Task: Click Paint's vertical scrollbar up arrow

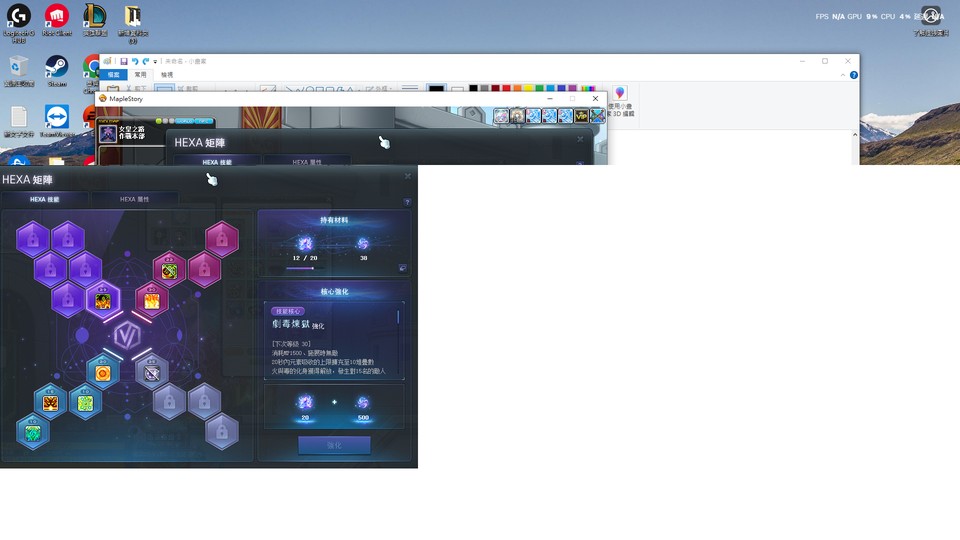Action: pos(855,135)
